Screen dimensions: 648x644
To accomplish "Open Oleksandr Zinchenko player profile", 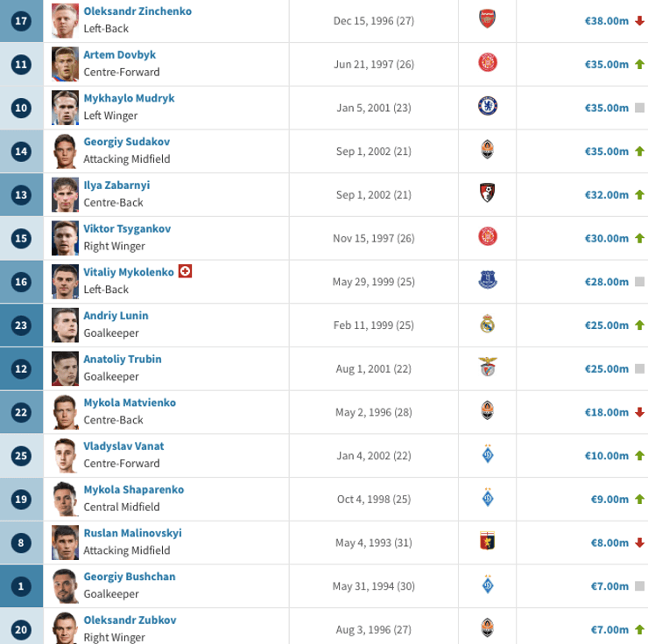I will click(x=137, y=11).
